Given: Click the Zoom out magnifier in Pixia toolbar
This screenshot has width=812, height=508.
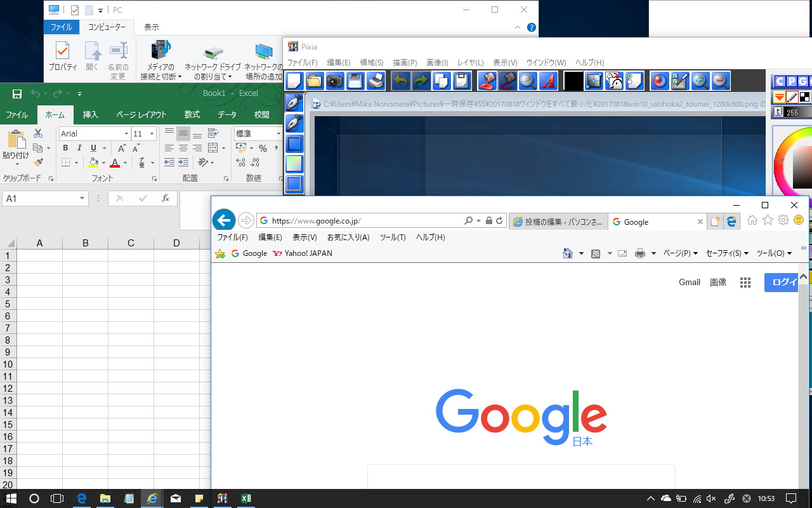Looking at the screenshot, I should point(721,81).
